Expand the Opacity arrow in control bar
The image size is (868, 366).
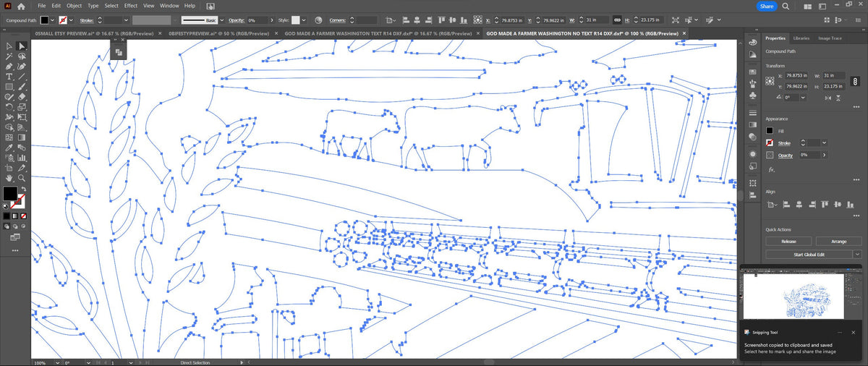271,20
